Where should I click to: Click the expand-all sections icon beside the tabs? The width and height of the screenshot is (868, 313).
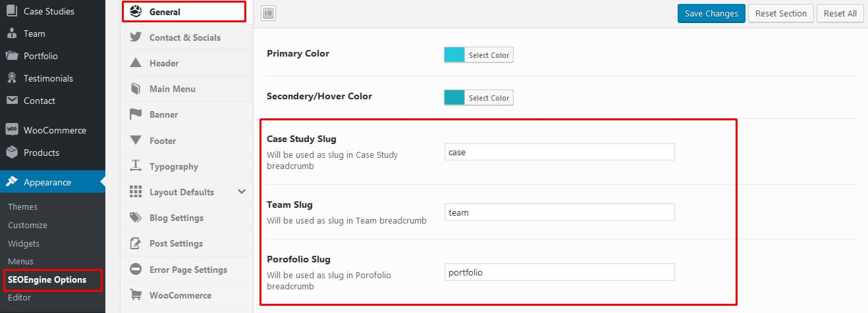(x=269, y=13)
